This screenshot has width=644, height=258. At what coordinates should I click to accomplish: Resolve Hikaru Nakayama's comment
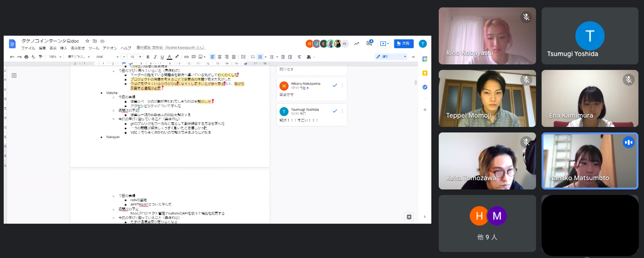335,85
